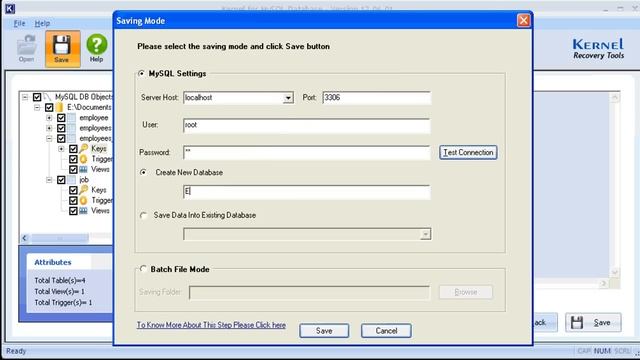Viewport: 640px width, 360px height.
Task: Select Create New Database option
Action: pyautogui.click(x=143, y=173)
